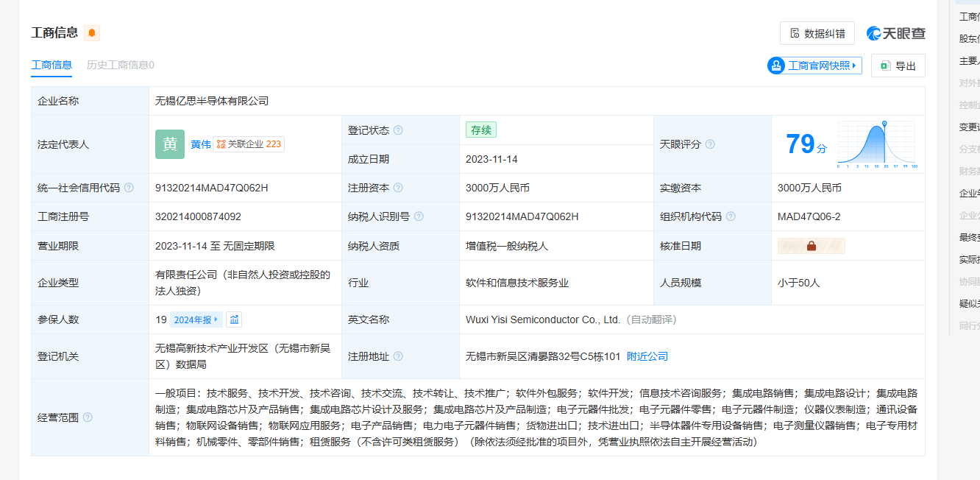Expand the 2024年报 annual report selector
This screenshot has width=980, height=480.
[x=196, y=320]
